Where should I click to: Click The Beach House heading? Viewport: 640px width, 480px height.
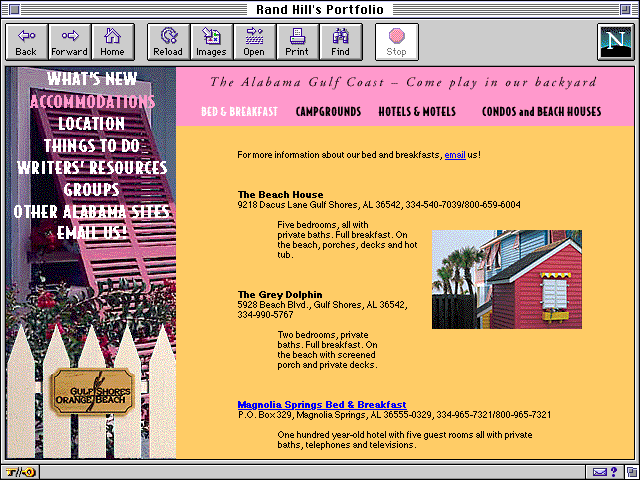(x=280, y=194)
